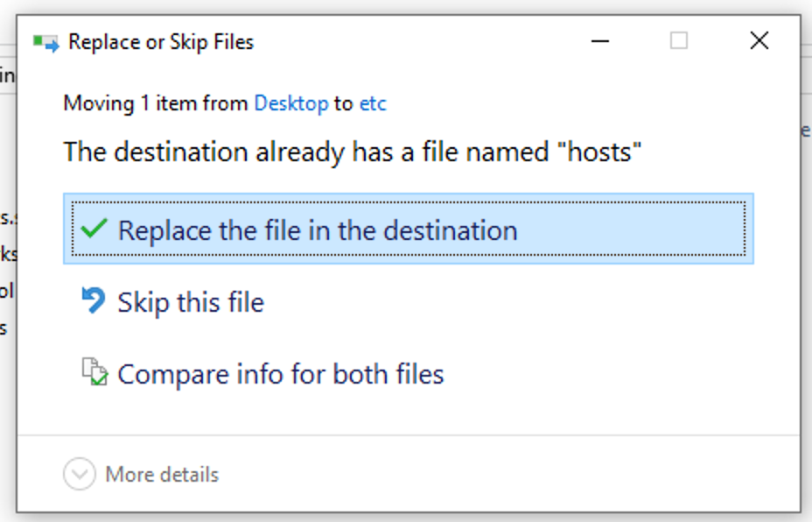Select Skip this file

pyautogui.click(x=191, y=302)
